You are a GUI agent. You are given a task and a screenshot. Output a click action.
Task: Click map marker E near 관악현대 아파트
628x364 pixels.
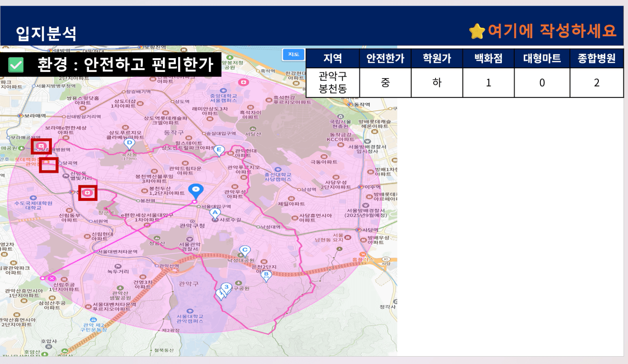click(x=219, y=150)
